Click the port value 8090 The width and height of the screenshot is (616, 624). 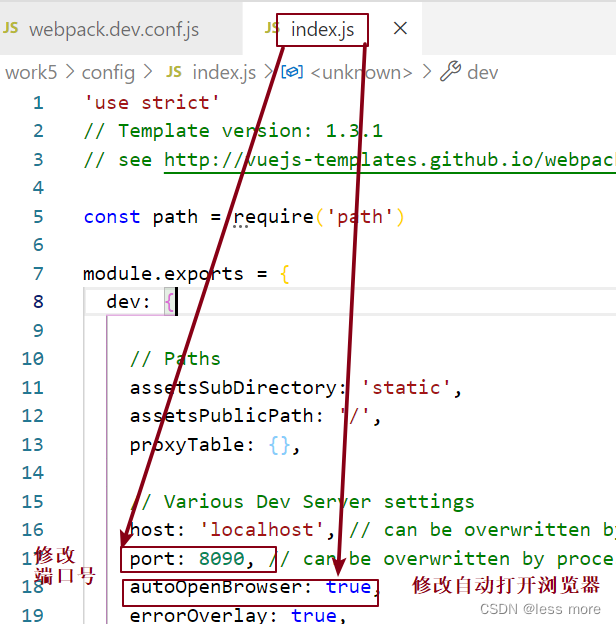(222, 558)
